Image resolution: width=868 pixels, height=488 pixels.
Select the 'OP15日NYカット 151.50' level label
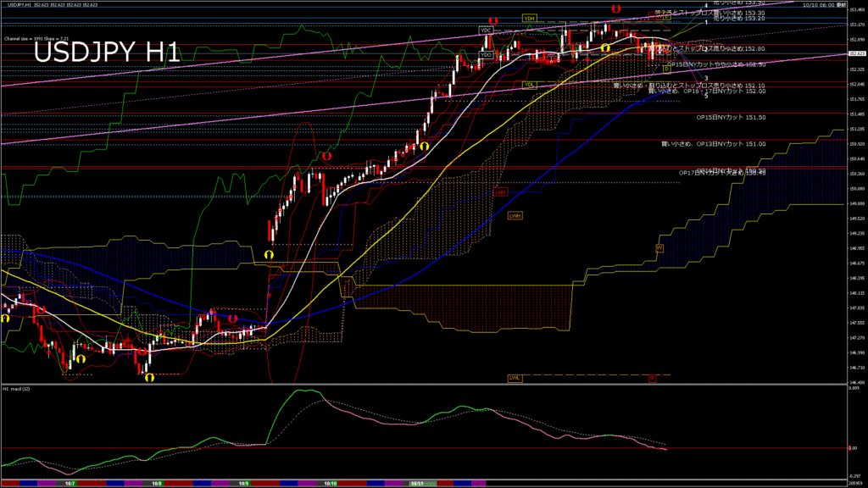click(x=731, y=117)
